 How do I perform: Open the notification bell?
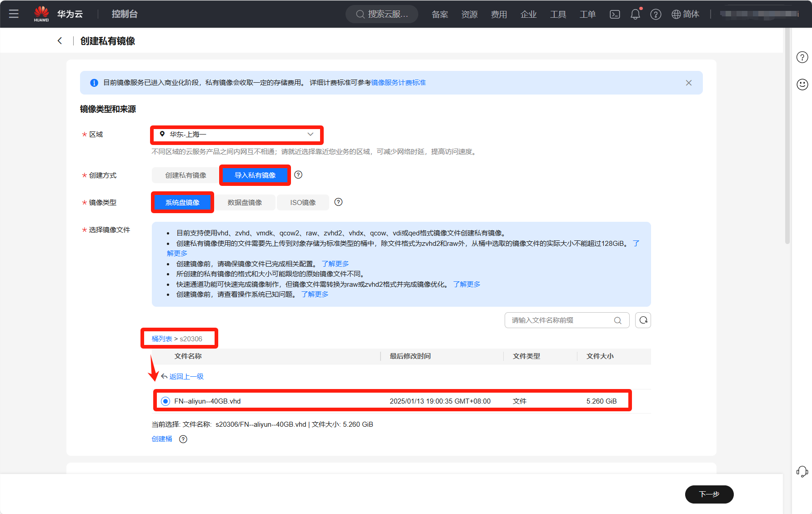(x=635, y=14)
